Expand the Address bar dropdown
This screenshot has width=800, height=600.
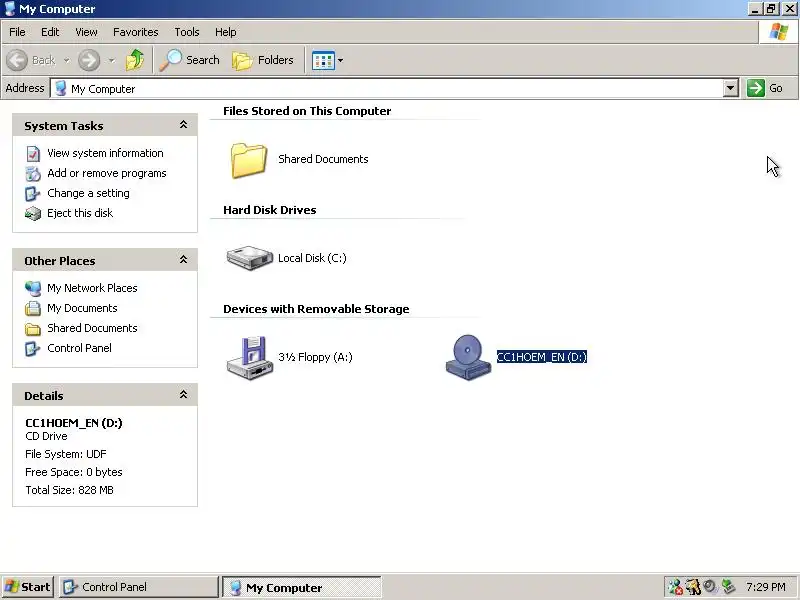click(731, 88)
